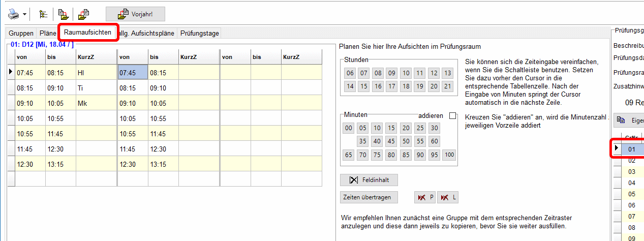Select hour 08 in Stunden panel
Viewport: 644px width, 241px height.
[x=378, y=73]
